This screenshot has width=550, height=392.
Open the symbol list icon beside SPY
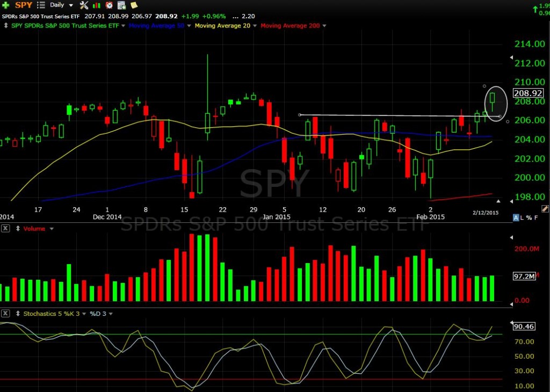(41, 5)
